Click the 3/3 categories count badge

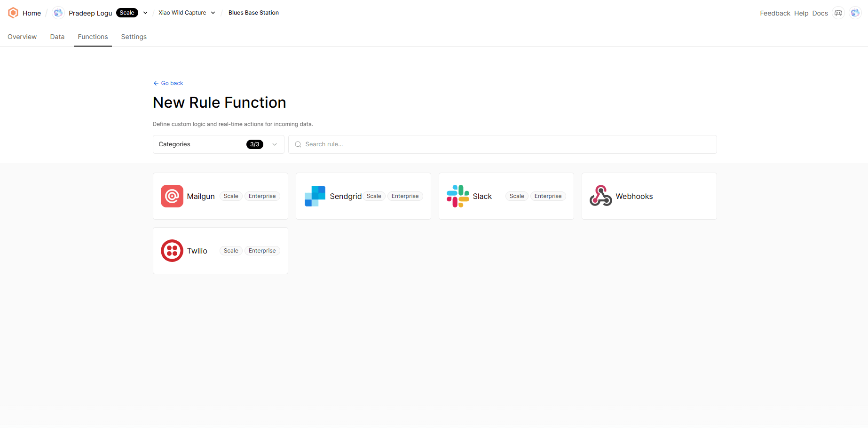point(255,144)
